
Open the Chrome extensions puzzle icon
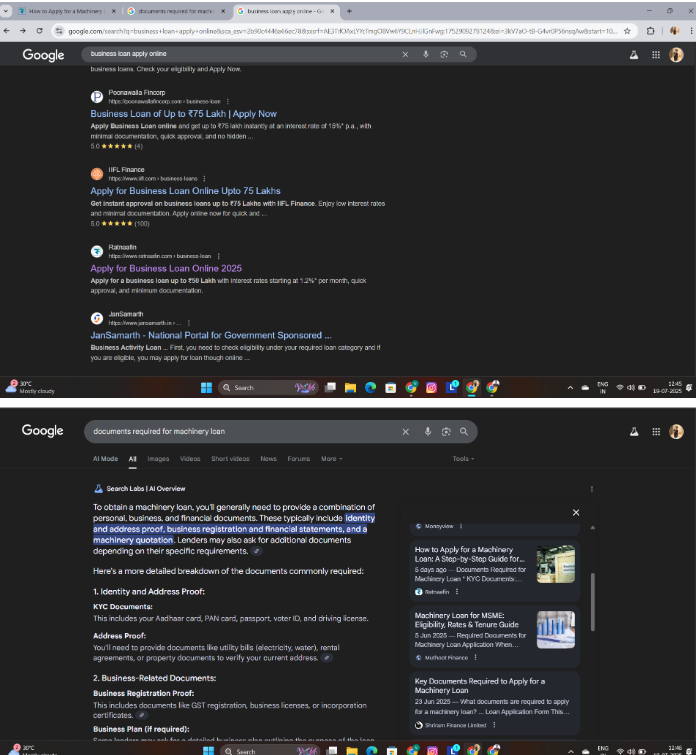coord(651,31)
